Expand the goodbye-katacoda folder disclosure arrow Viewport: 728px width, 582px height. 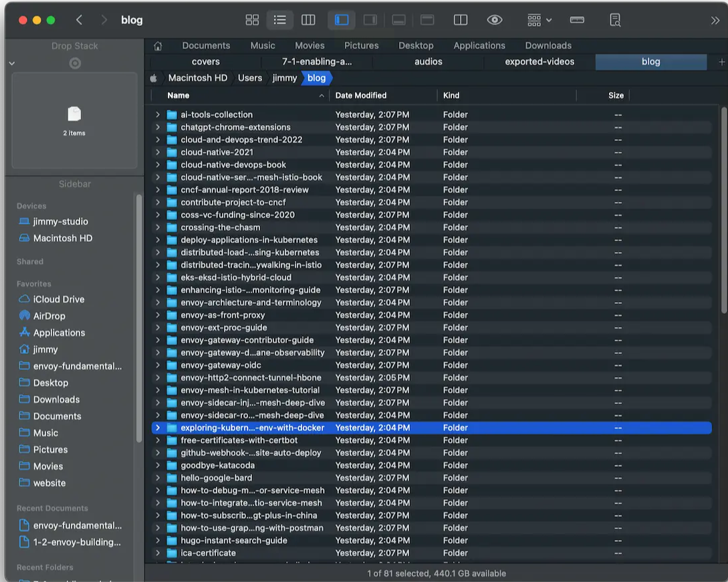[x=158, y=466]
